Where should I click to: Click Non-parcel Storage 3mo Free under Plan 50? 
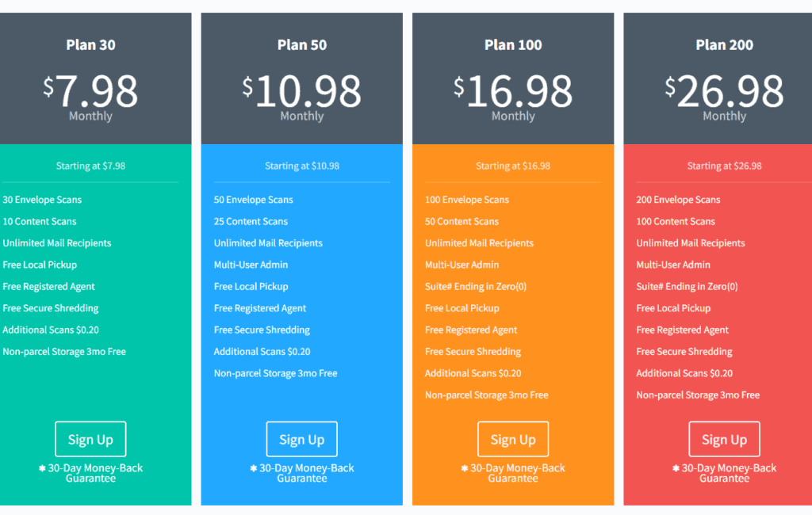point(274,372)
